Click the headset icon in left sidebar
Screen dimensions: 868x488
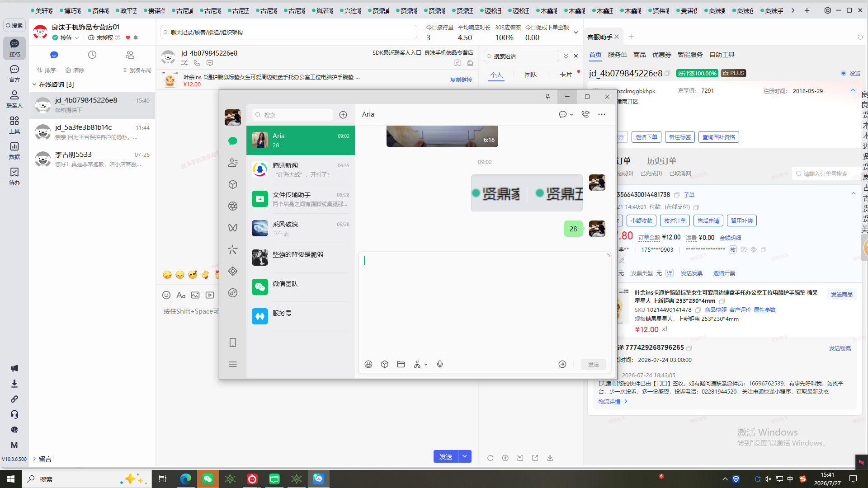coord(14,414)
